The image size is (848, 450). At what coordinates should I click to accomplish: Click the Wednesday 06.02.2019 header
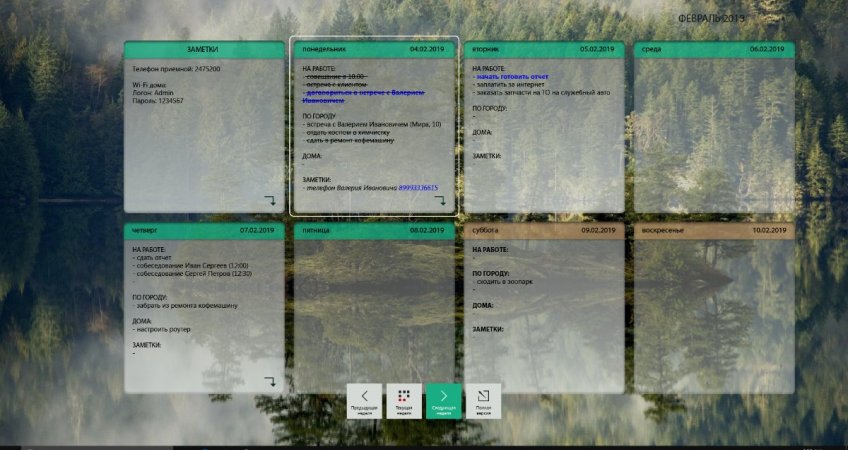pos(714,48)
